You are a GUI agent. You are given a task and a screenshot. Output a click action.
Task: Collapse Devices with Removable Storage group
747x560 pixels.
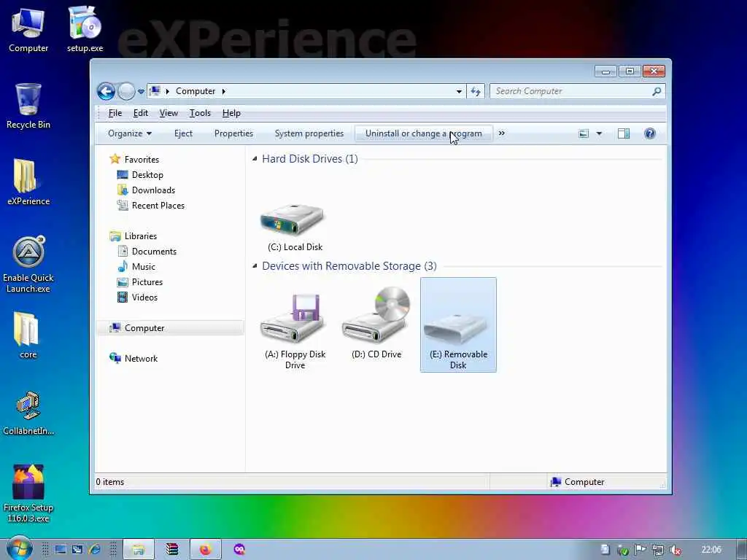[x=255, y=265]
